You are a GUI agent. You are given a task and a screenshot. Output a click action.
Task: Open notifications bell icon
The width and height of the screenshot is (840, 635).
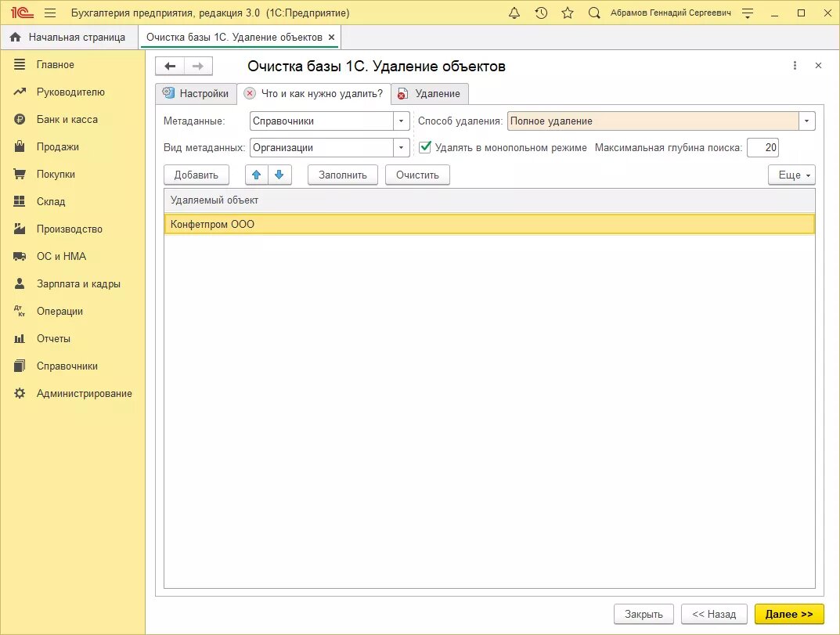514,13
